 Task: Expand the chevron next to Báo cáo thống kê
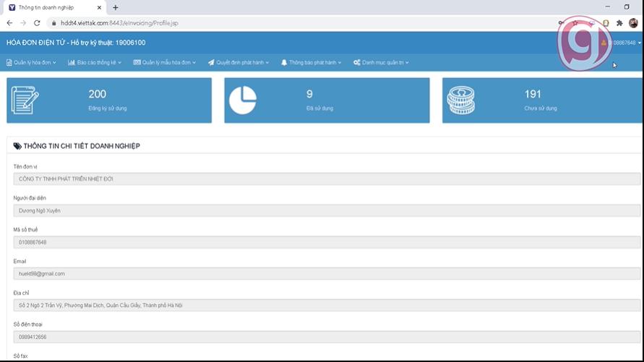point(119,63)
